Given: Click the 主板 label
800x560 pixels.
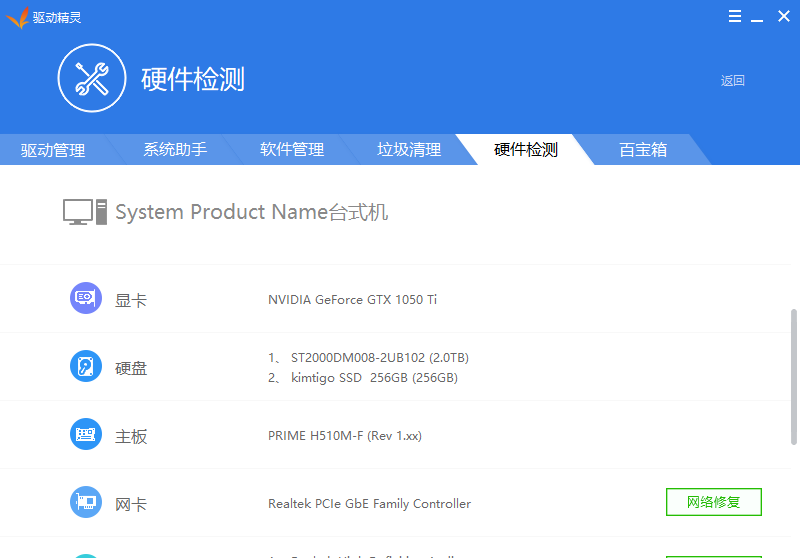Looking at the screenshot, I should 131,437.
